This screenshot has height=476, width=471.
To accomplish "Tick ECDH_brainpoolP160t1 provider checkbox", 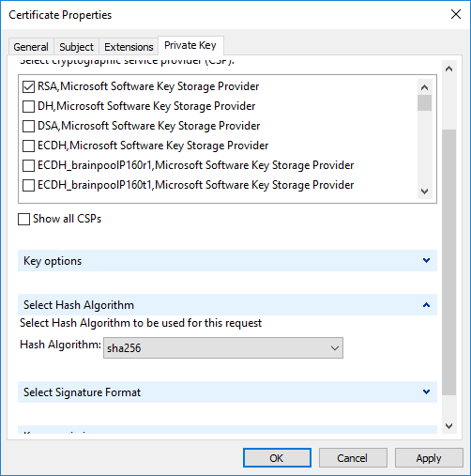I will [x=28, y=185].
